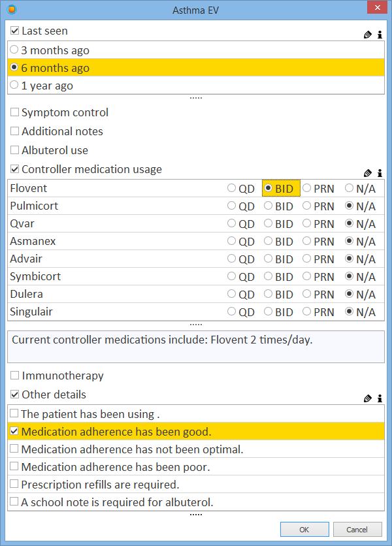
Task: Click the resize grip below medication table
Action: (196, 325)
